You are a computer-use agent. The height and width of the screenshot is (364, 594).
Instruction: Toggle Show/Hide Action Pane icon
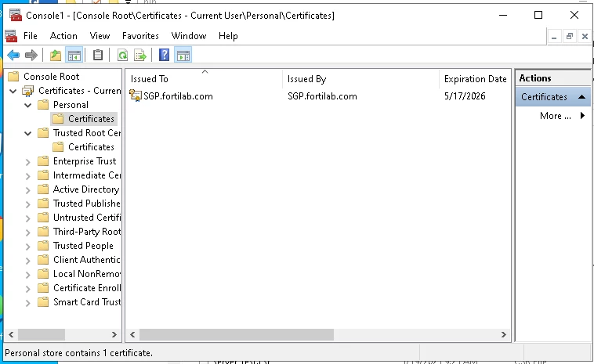(x=183, y=56)
